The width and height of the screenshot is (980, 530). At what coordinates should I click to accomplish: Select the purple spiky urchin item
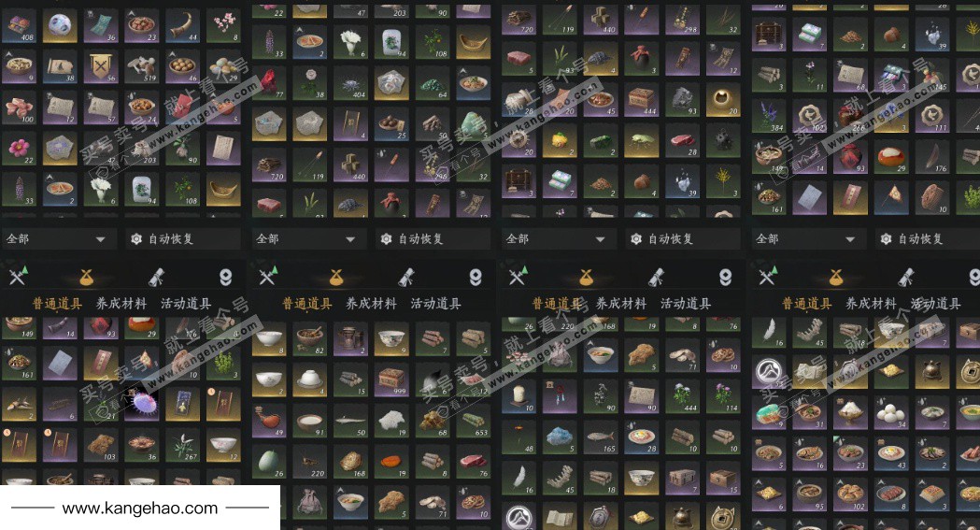[x=141, y=404]
